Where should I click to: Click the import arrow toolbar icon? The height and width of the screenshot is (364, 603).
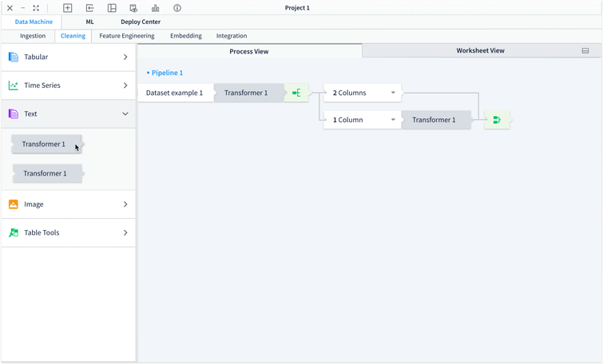click(89, 8)
